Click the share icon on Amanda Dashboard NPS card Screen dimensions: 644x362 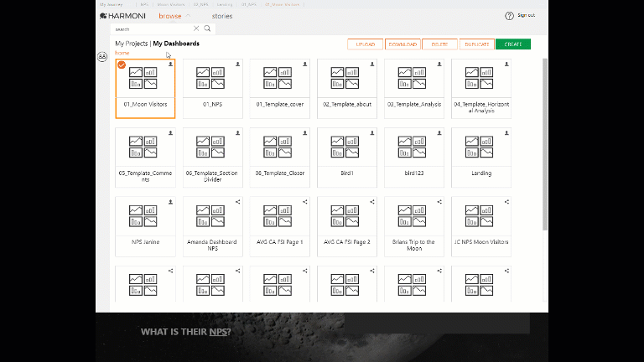tap(238, 202)
